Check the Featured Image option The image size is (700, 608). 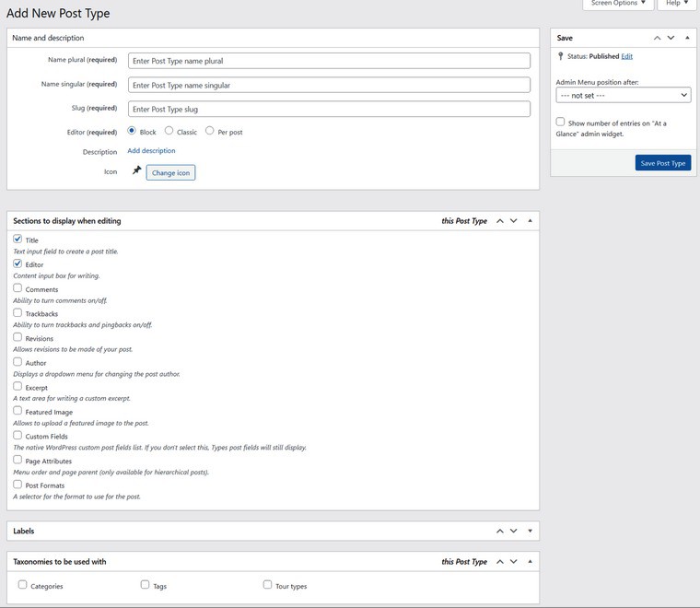point(17,411)
